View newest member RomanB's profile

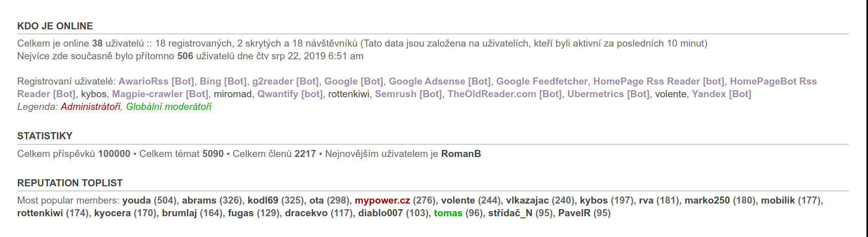(461, 154)
